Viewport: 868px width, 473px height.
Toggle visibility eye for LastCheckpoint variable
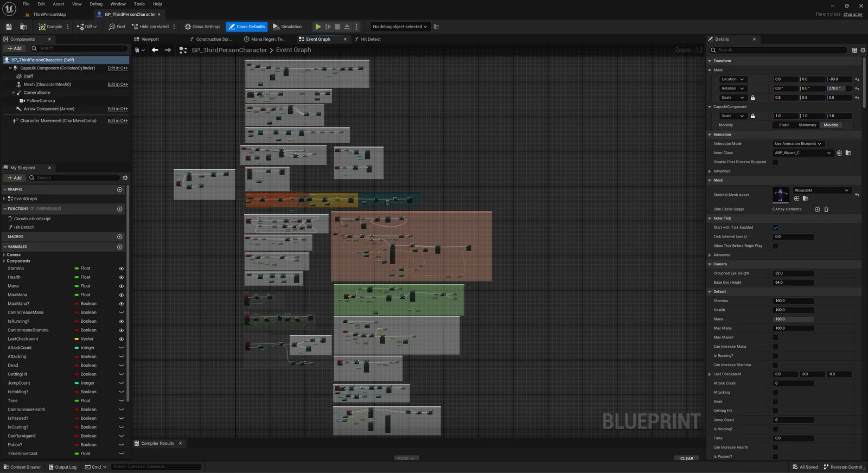tap(121, 339)
